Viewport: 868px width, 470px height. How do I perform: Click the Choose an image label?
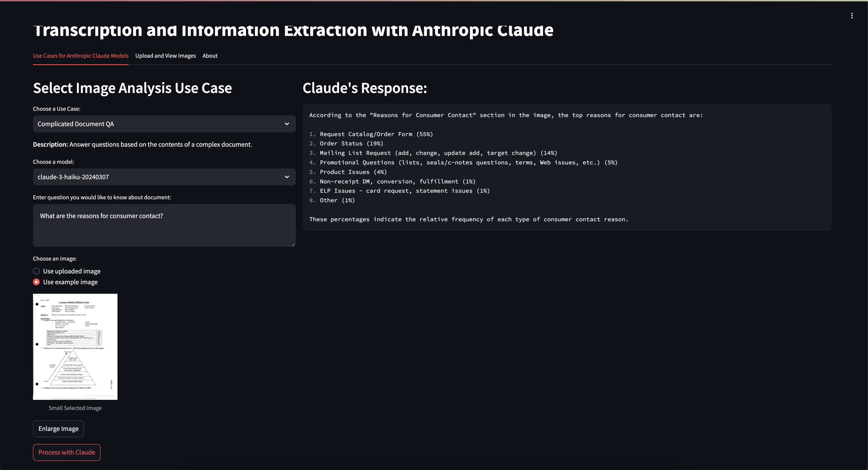click(55, 258)
